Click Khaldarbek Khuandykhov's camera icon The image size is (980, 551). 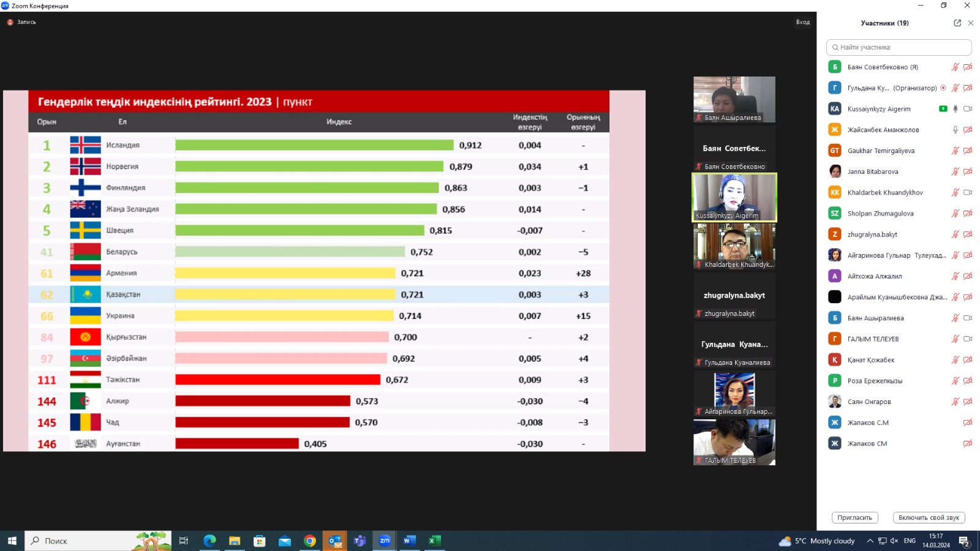click(x=968, y=192)
